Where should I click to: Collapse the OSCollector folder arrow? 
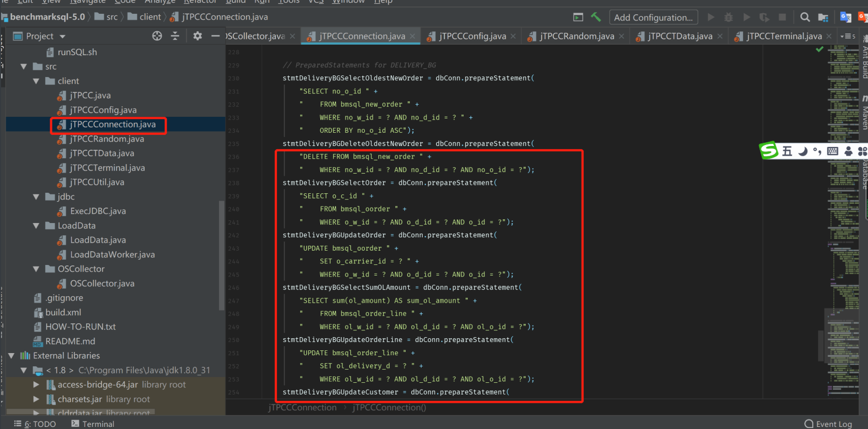point(36,269)
